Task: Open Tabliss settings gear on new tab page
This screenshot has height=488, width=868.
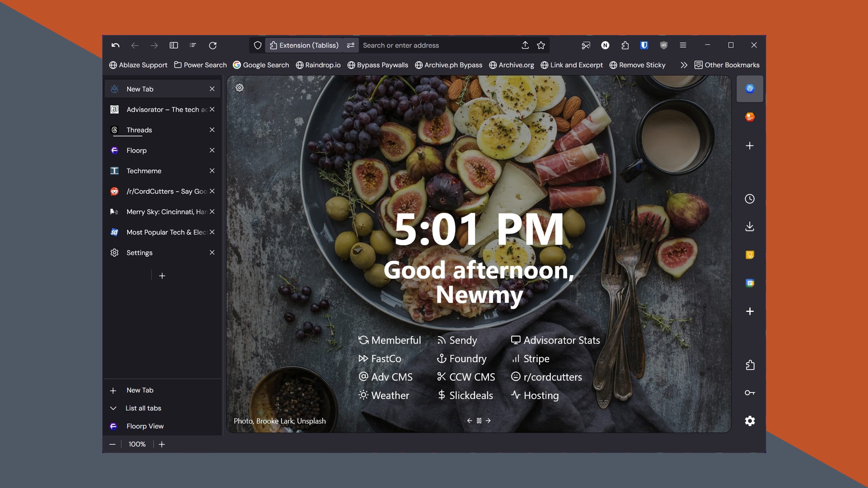Action: coord(239,87)
